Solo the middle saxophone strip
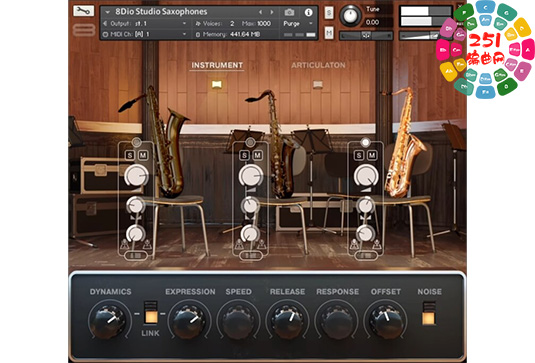The width and height of the screenshot is (535, 363). (x=244, y=155)
